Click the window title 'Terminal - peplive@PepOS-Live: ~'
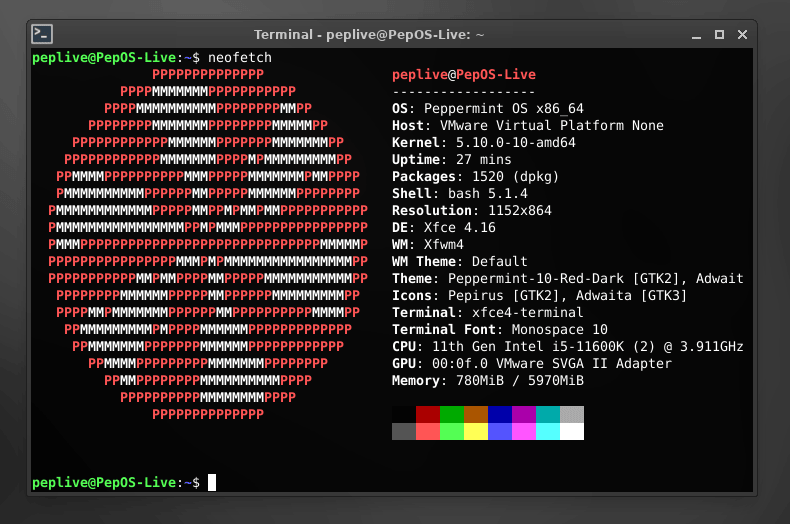790x524 pixels. tap(369, 34)
